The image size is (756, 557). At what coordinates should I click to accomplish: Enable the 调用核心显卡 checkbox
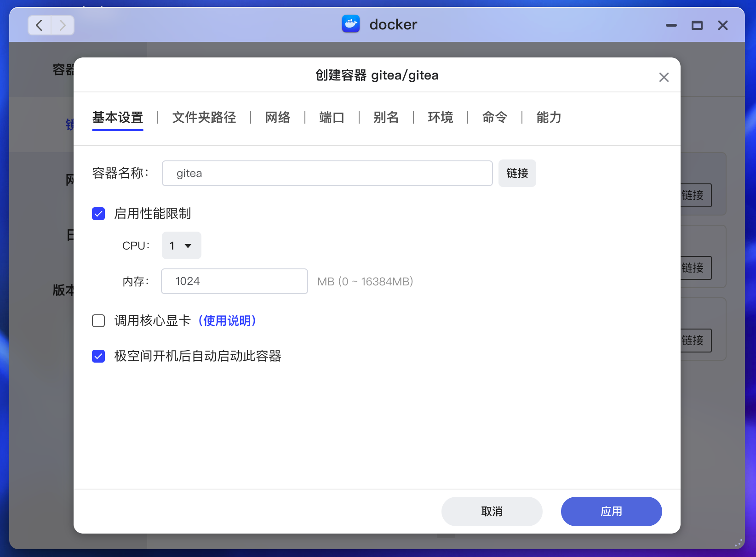(x=98, y=321)
